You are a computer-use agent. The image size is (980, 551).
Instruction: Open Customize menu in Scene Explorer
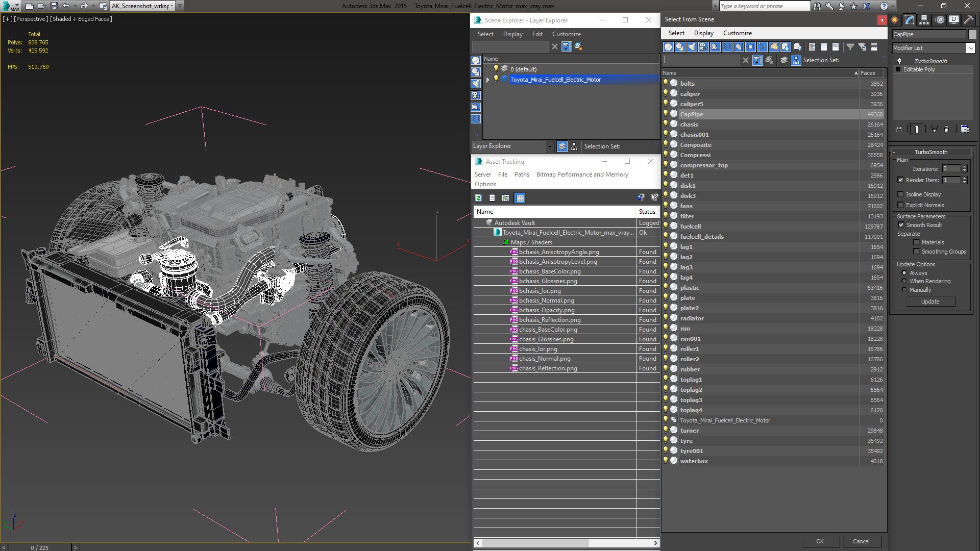[x=566, y=34]
